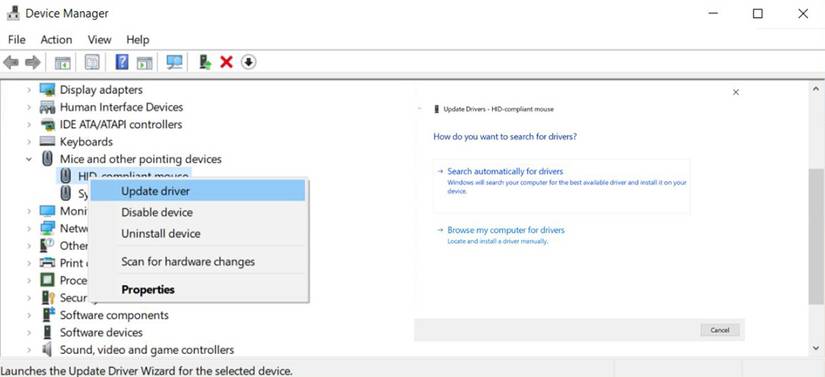
Task: Expand the Keyboards node
Action: (29, 142)
